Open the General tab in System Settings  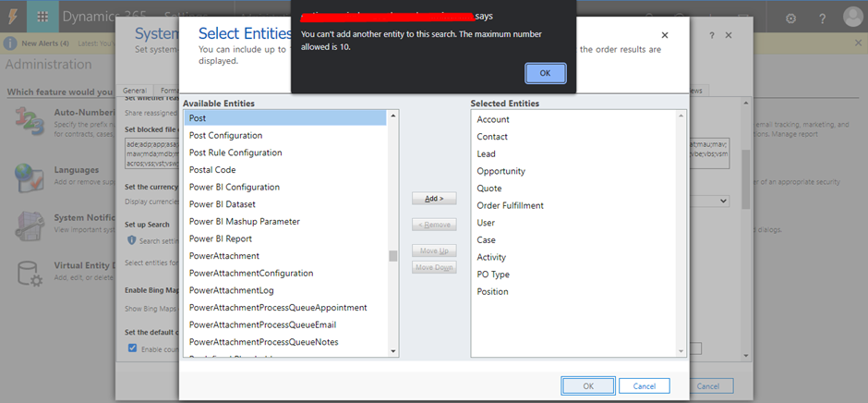point(135,91)
